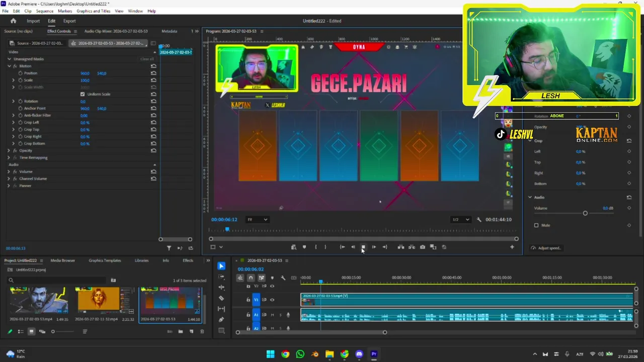This screenshot has height=362, width=644.
Task: Select the Pen tool
Action: pos(221,319)
